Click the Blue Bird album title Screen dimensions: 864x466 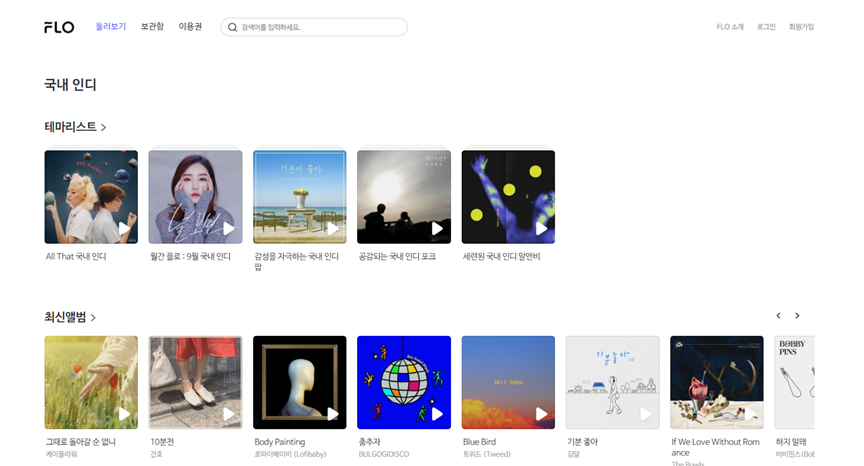pyautogui.click(x=479, y=442)
